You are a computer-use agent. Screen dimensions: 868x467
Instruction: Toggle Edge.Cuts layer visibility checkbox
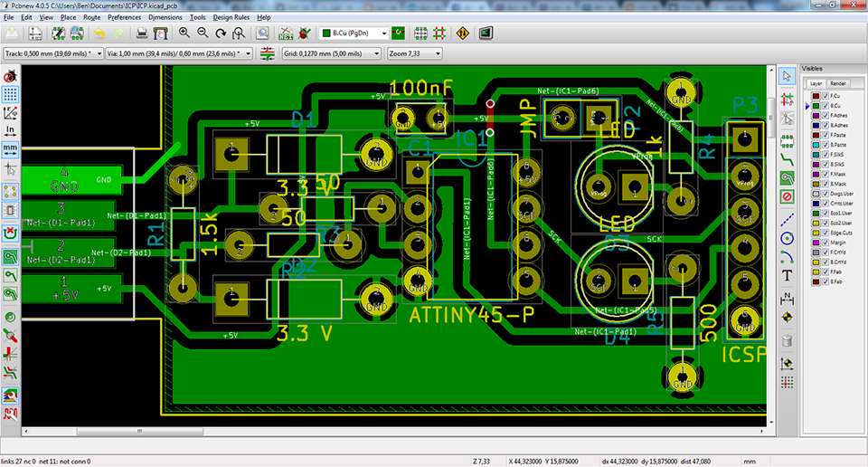pyautogui.click(x=825, y=233)
